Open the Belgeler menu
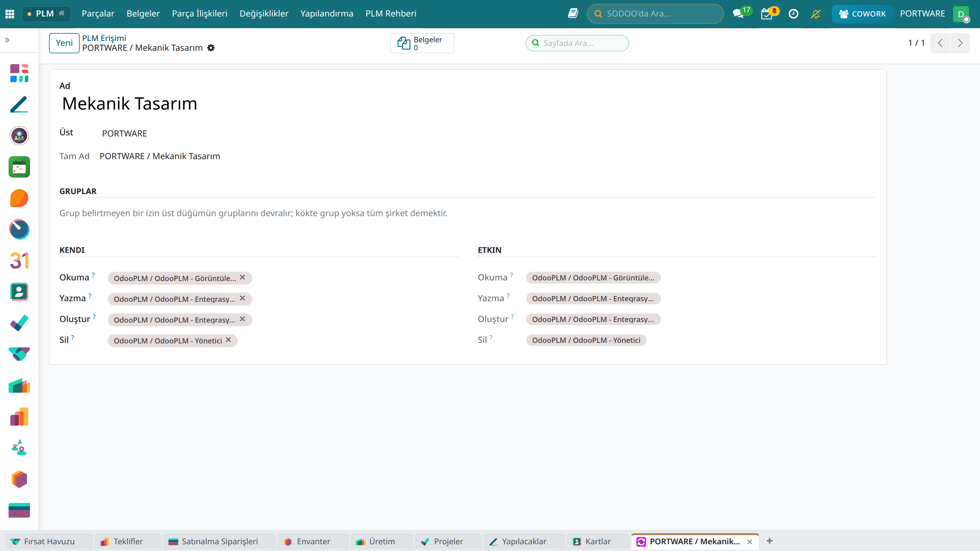Viewport: 980px width, 551px height. click(143, 14)
